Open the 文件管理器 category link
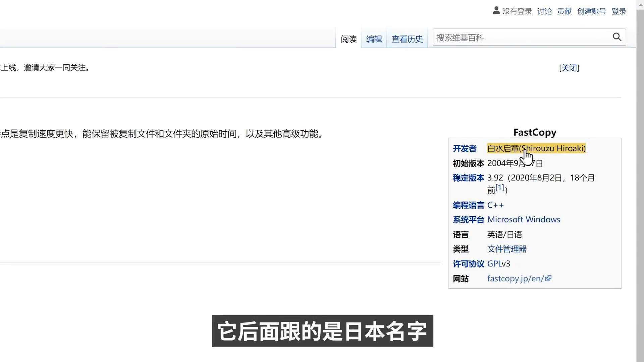644x362 pixels. tap(507, 249)
